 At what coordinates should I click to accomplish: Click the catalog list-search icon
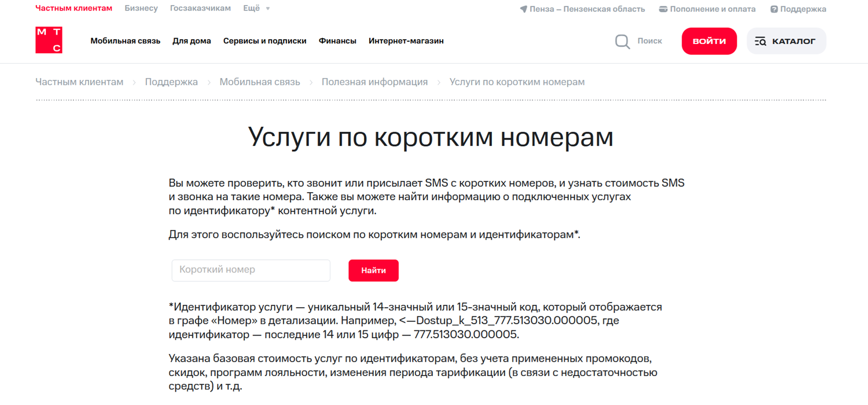760,41
